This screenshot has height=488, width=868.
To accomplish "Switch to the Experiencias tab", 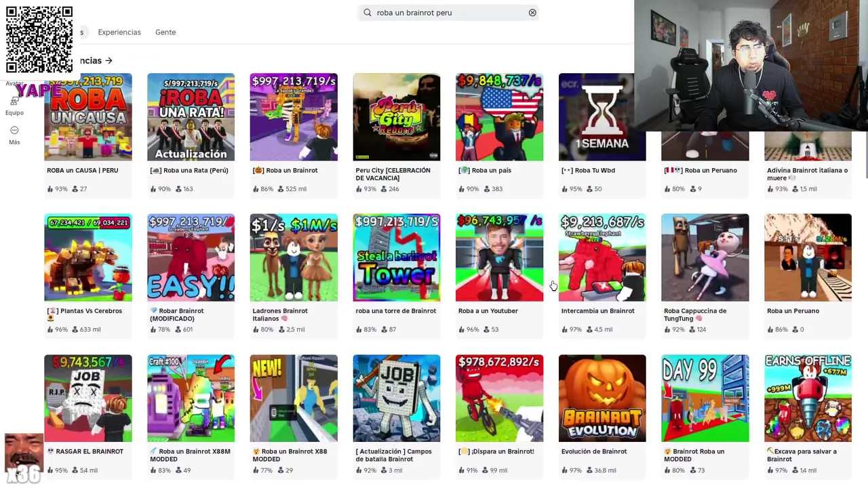I will (119, 32).
